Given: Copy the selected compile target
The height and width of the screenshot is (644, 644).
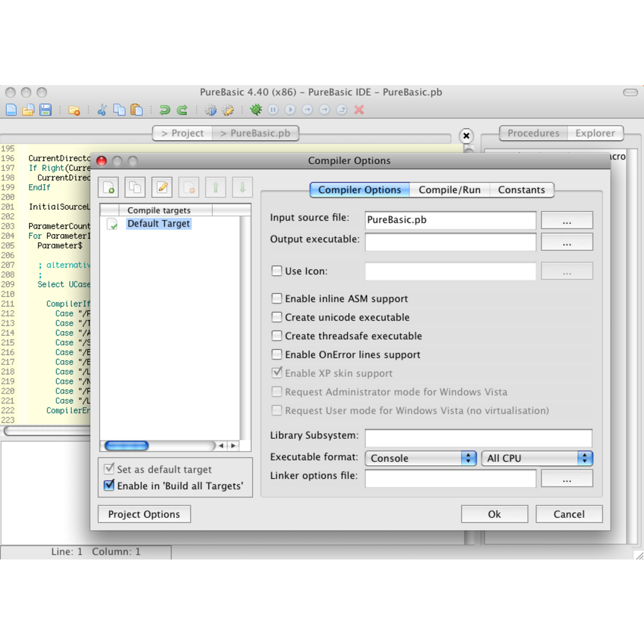Looking at the screenshot, I should [x=135, y=187].
